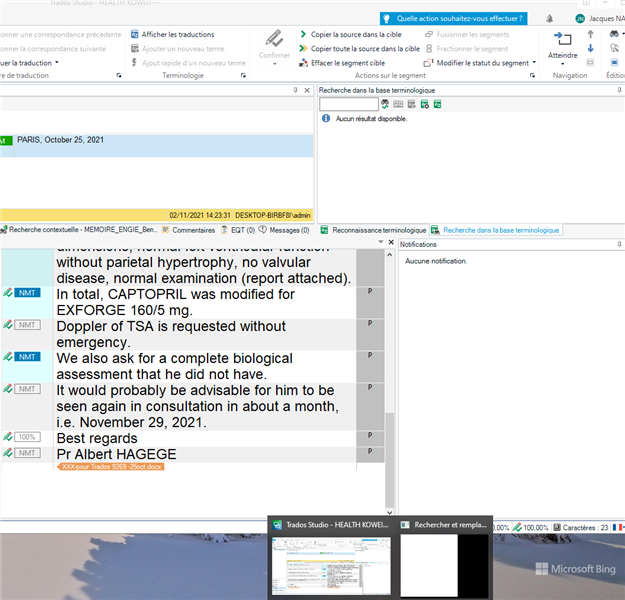This screenshot has width=625, height=600.
Task: Click the lightbulb icon in the action box
Action: point(386,19)
